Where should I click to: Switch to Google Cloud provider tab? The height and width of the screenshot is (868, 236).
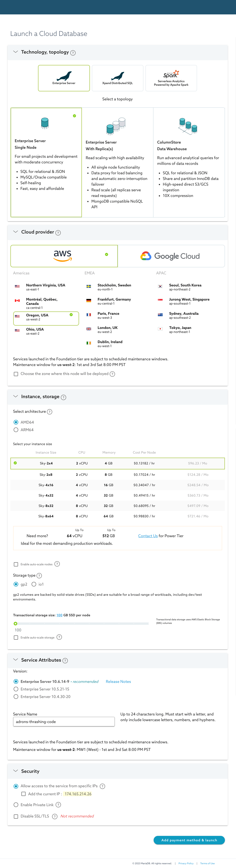click(171, 256)
